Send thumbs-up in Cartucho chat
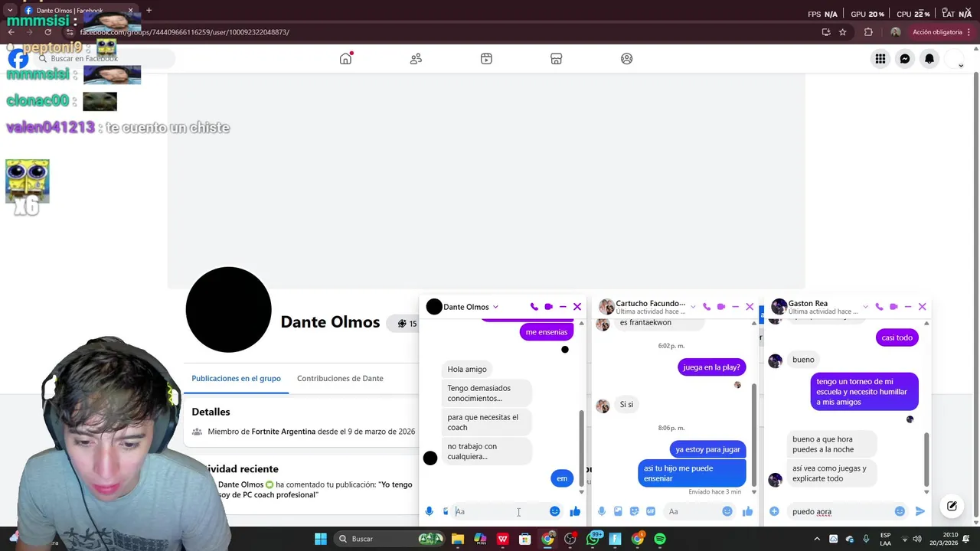The height and width of the screenshot is (551, 980). [747, 511]
